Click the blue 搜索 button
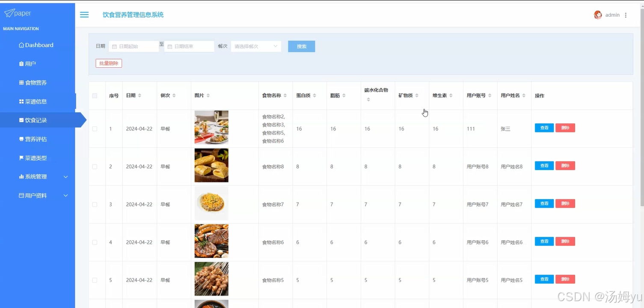 (x=302, y=46)
